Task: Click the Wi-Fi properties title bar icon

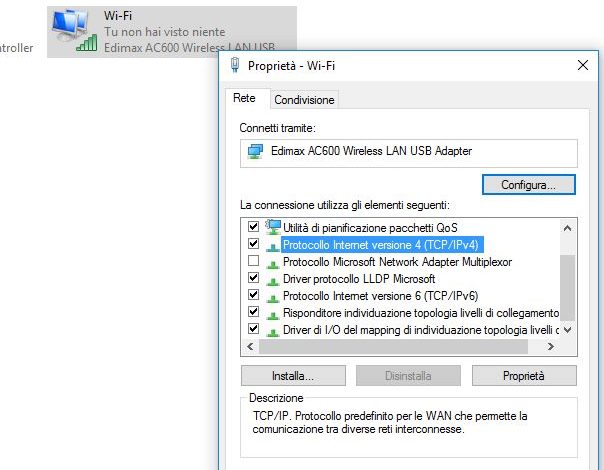Action: coord(235,66)
